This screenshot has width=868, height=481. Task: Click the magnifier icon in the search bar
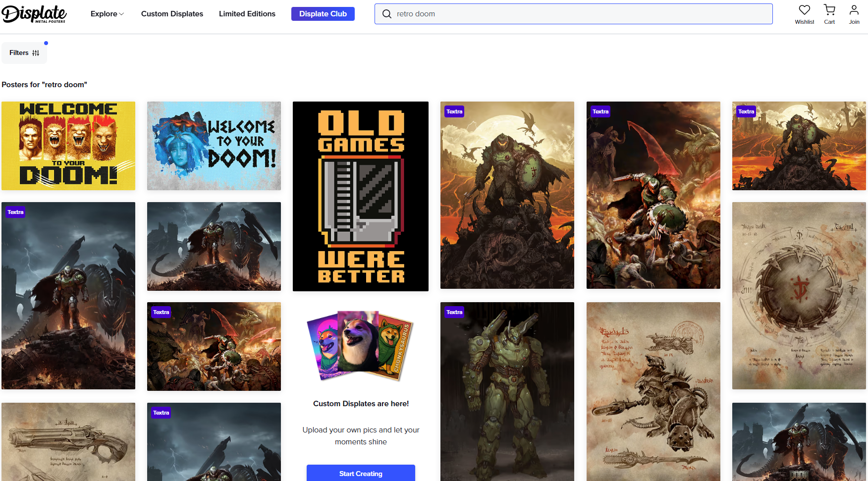[387, 14]
